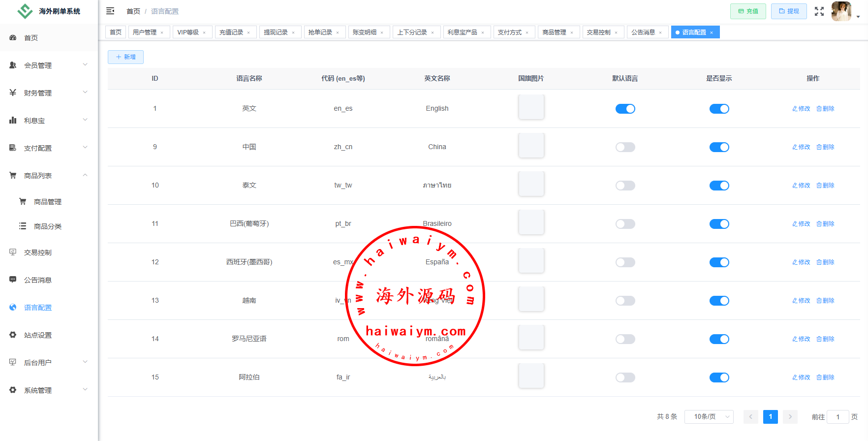The image size is (868, 441).
Task: Collapse sidebar using the hamburger menu icon
Action: tap(110, 11)
